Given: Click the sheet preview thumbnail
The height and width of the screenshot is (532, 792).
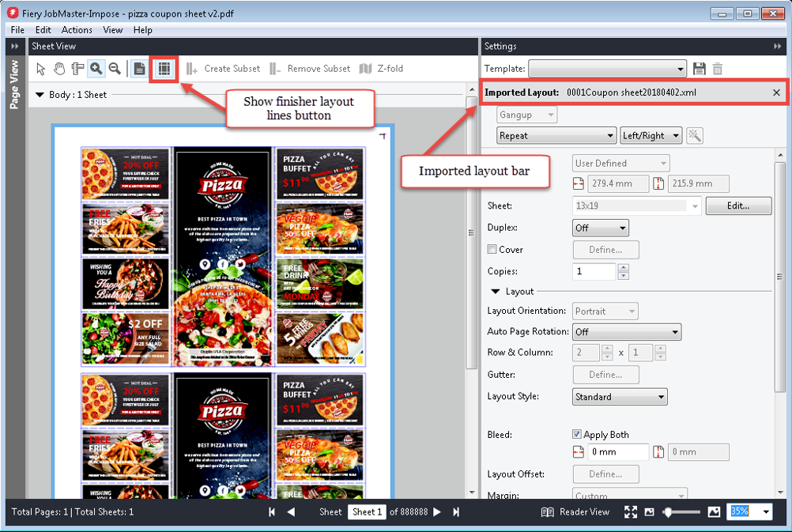Looking at the screenshot, I should (223, 312).
